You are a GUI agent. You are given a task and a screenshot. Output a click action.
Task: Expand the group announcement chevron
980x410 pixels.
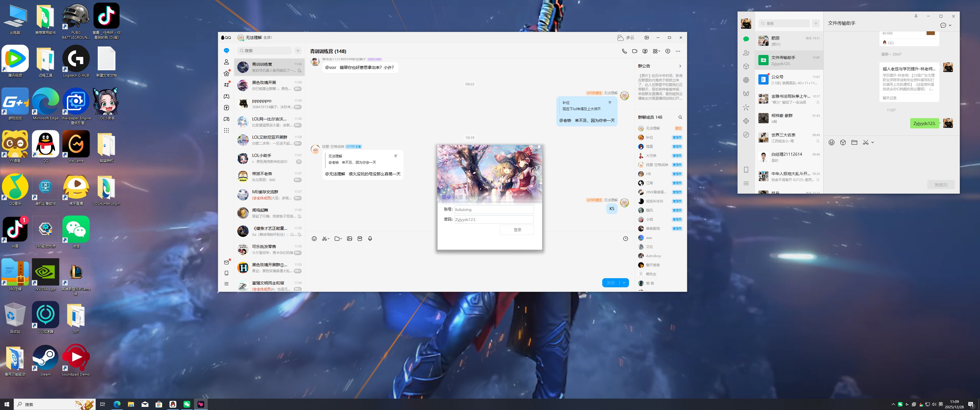(x=680, y=66)
